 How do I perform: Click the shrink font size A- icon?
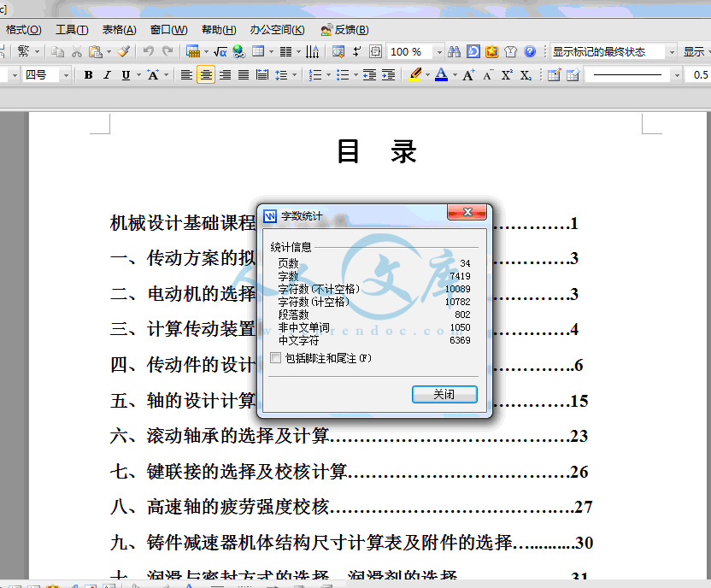coord(488,75)
